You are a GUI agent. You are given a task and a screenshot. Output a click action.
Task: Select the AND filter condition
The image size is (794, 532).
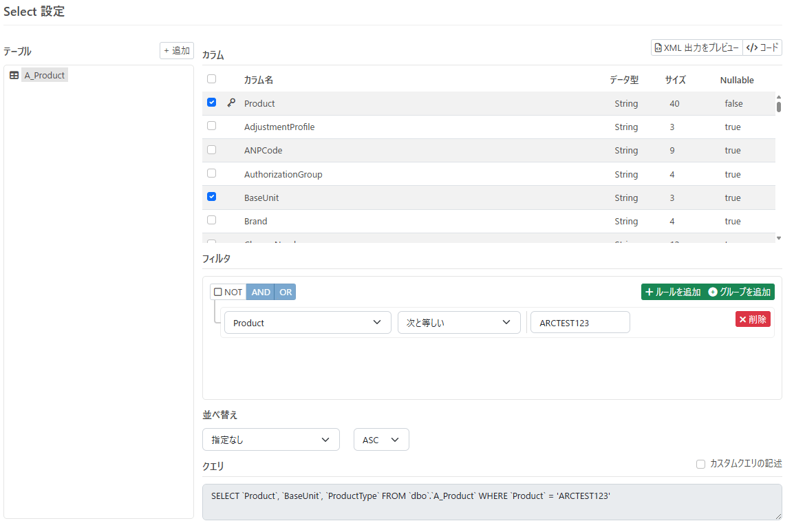(260, 292)
